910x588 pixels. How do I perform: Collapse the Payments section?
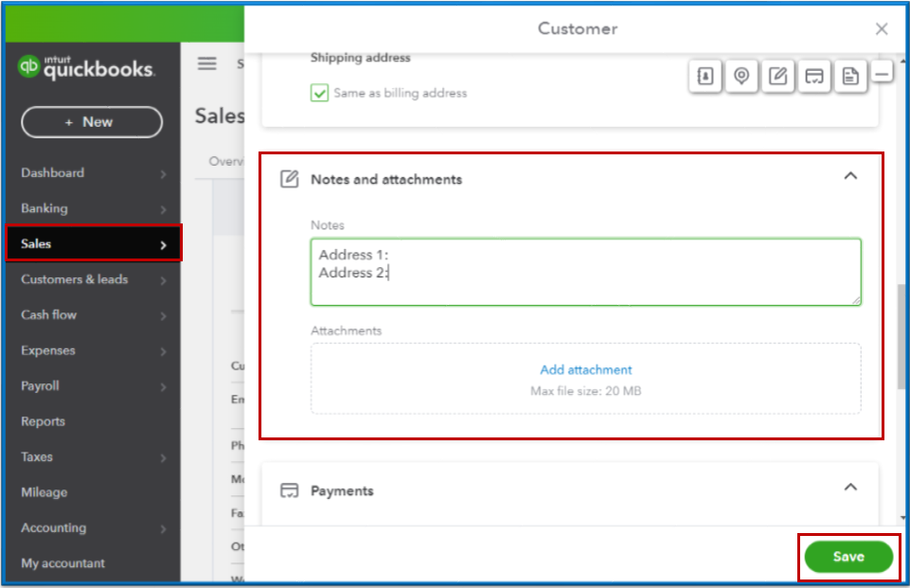point(850,488)
